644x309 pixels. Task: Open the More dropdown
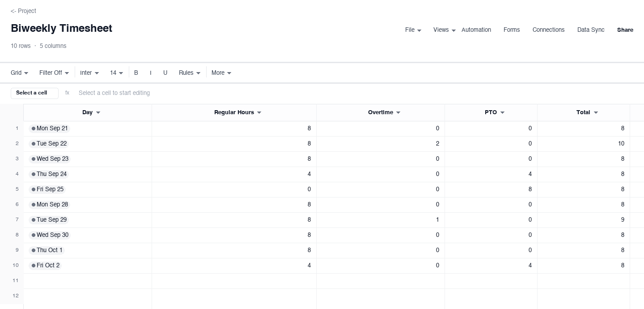click(x=221, y=73)
